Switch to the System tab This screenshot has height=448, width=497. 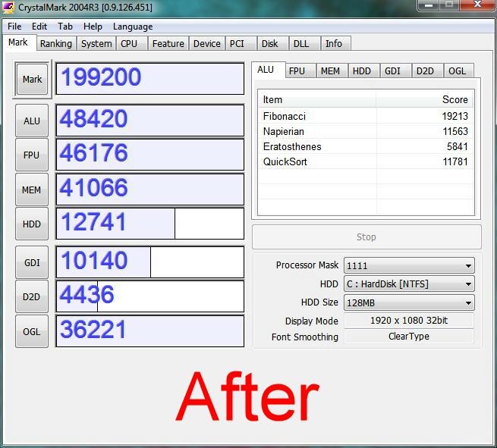[96, 44]
